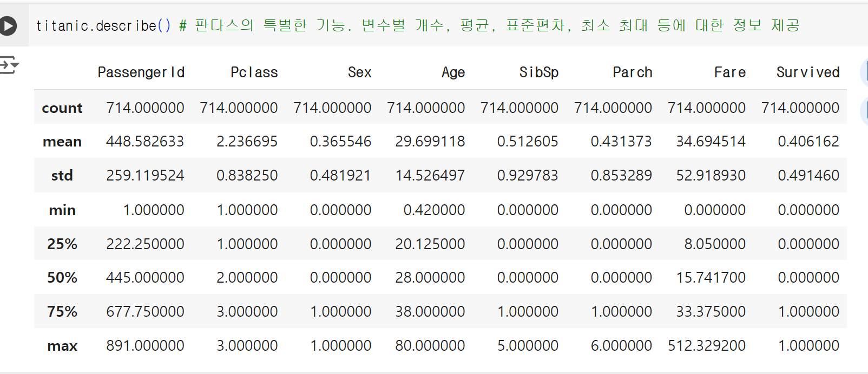This screenshot has width=868, height=374.
Task: Click the PassengerId column header
Action: (141, 72)
